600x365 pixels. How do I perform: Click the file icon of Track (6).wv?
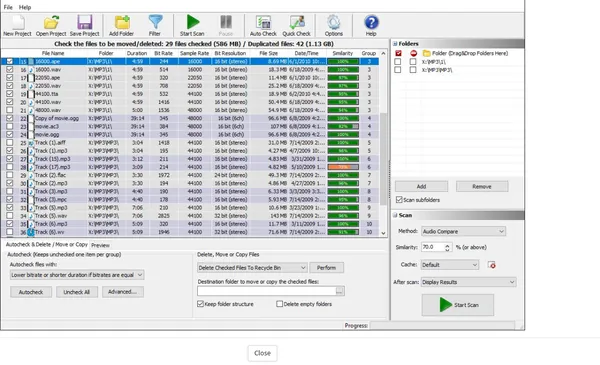(x=31, y=232)
